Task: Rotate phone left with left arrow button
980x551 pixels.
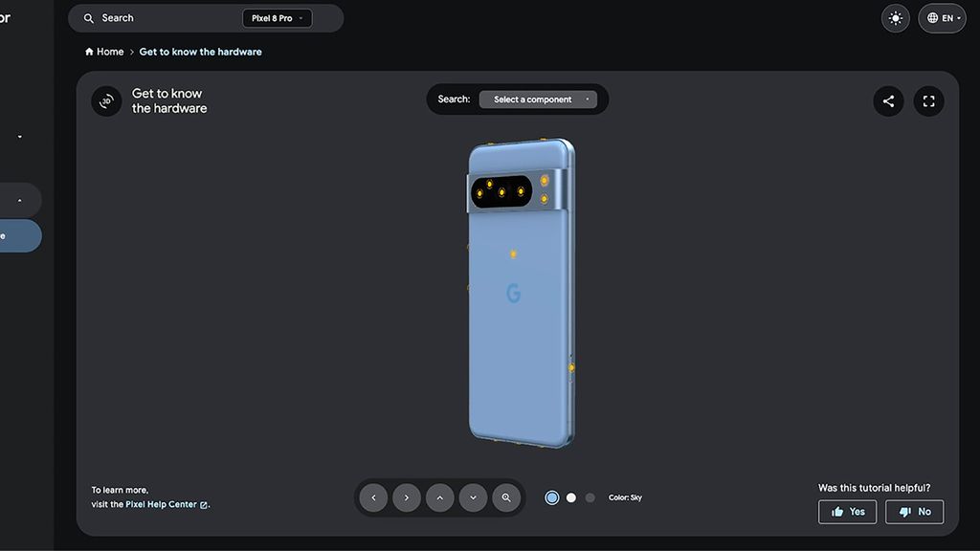Action: 374,497
